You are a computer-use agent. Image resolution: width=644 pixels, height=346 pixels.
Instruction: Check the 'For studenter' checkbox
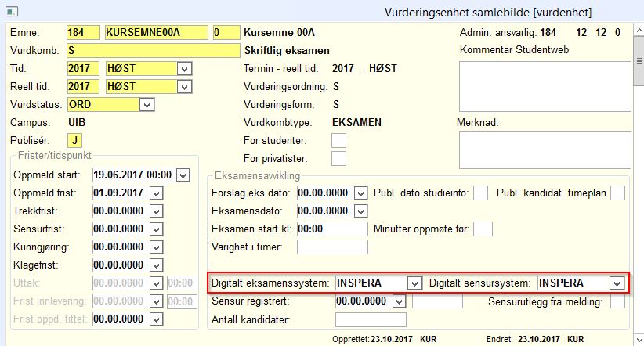coord(338,141)
